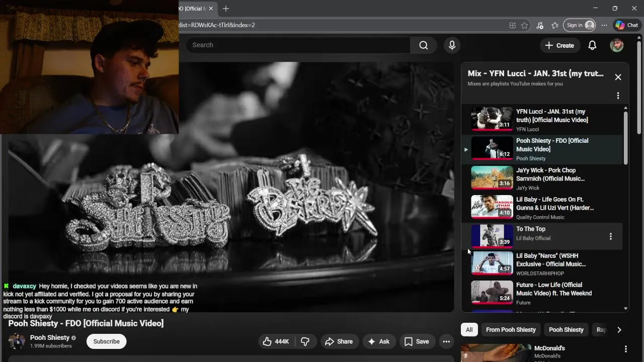Open the Pooh Shiesty channel name link
The width and height of the screenshot is (644, 362).
tap(50, 337)
